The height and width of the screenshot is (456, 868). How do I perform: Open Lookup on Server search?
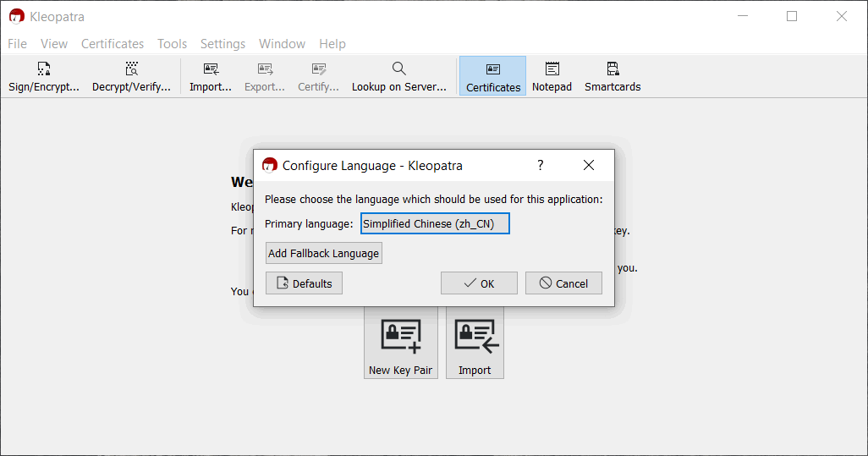tap(399, 76)
